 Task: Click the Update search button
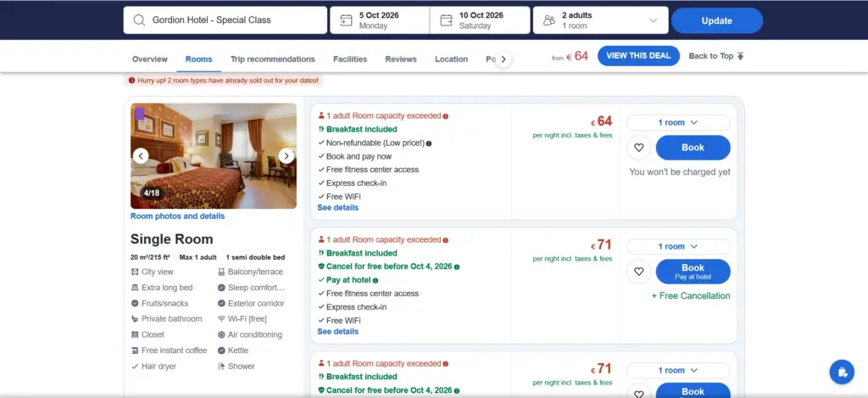[717, 20]
